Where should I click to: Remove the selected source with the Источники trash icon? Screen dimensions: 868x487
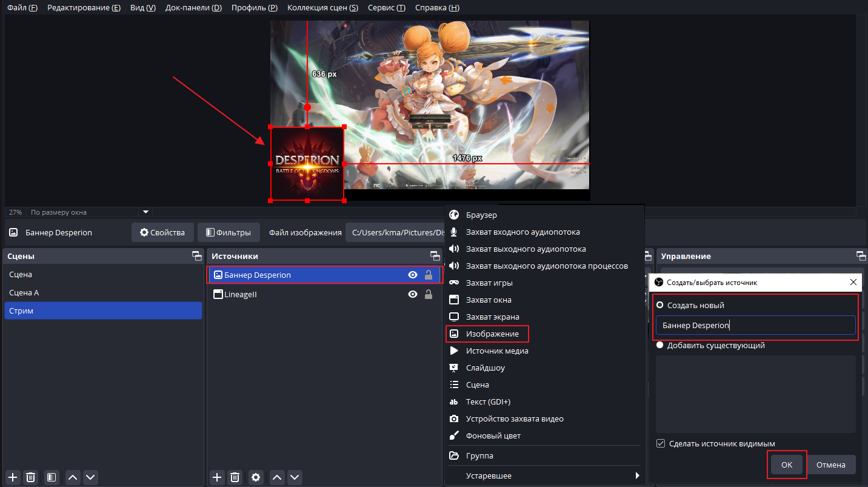point(235,477)
